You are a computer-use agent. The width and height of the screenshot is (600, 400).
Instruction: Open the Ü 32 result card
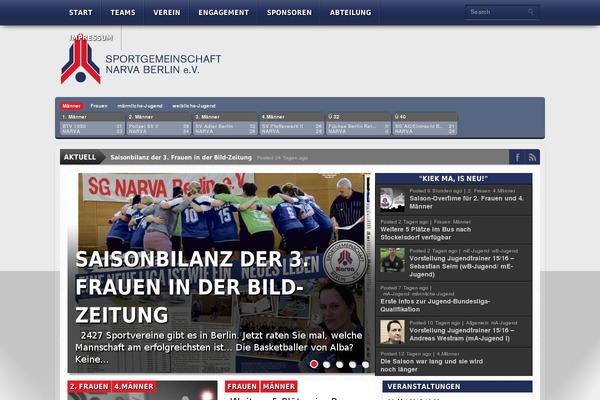tap(359, 124)
